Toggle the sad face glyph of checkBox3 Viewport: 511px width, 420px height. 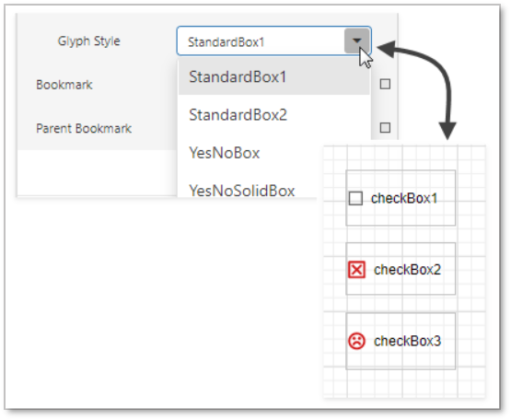coord(356,341)
